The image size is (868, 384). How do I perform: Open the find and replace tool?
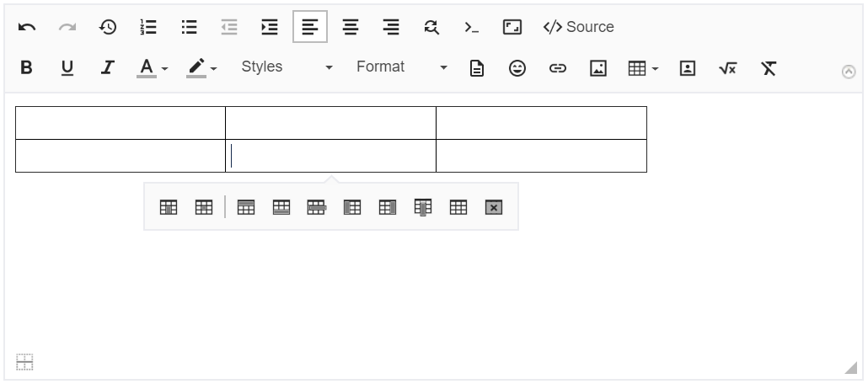coord(431,27)
